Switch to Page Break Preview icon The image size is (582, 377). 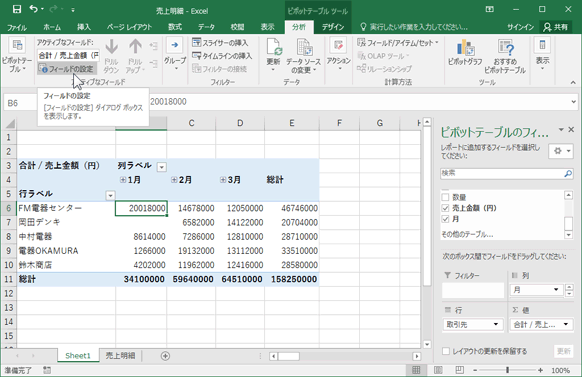(x=460, y=370)
